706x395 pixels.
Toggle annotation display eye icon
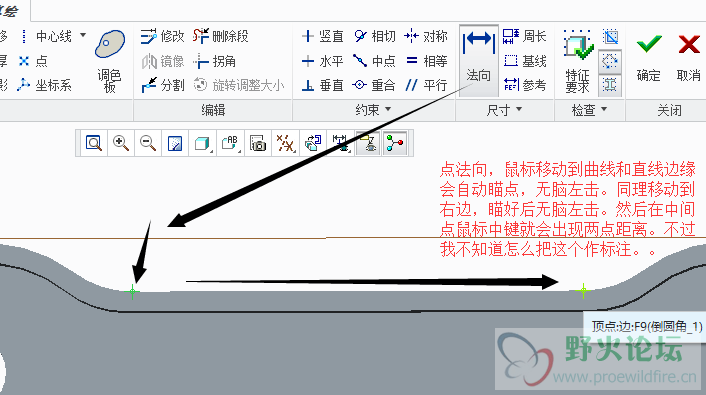point(368,143)
